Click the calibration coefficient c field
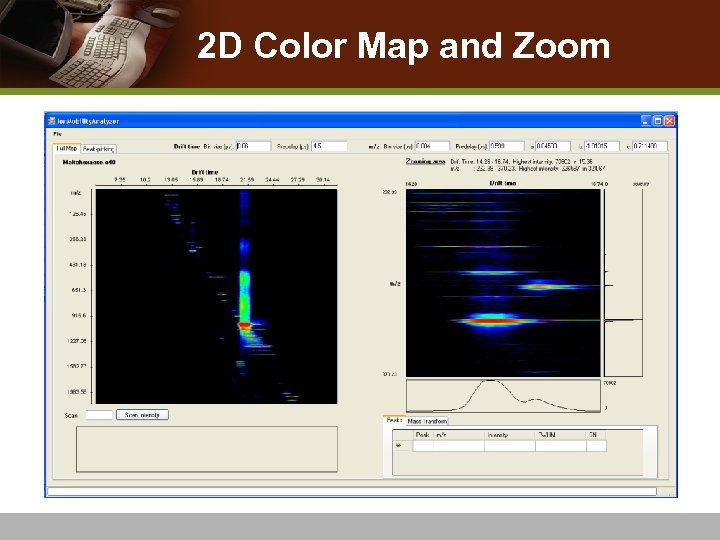Image resolution: width=720 pixels, height=540 pixels. pyautogui.click(x=650, y=146)
